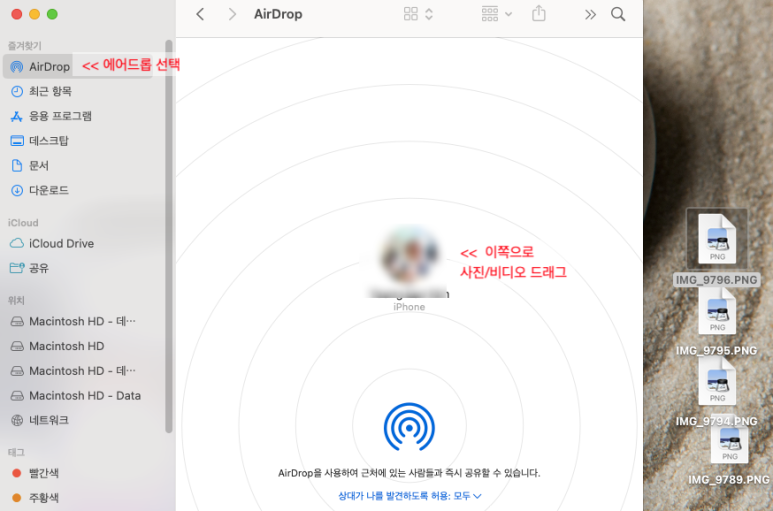Close the Finder window with red button

point(17,14)
